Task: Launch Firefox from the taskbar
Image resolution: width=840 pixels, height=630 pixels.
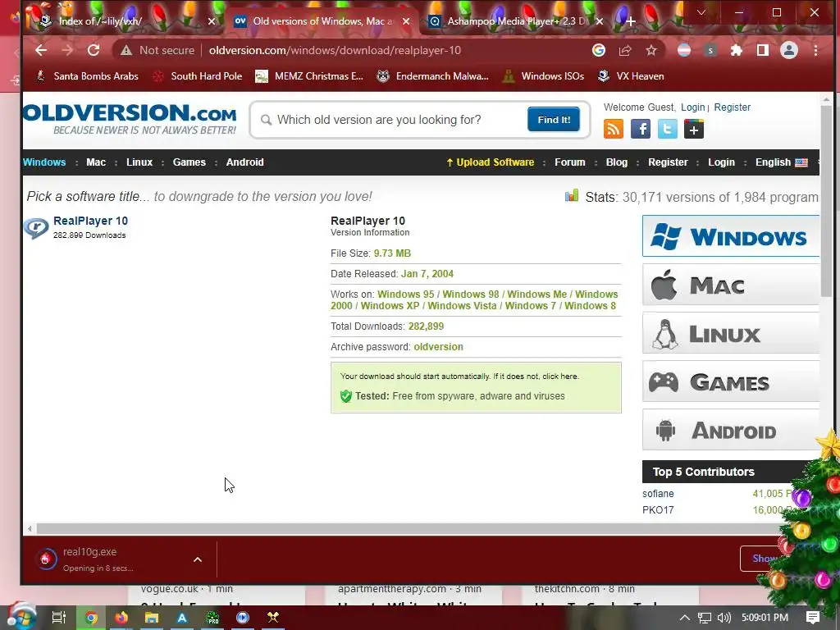Action: [x=121, y=618]
